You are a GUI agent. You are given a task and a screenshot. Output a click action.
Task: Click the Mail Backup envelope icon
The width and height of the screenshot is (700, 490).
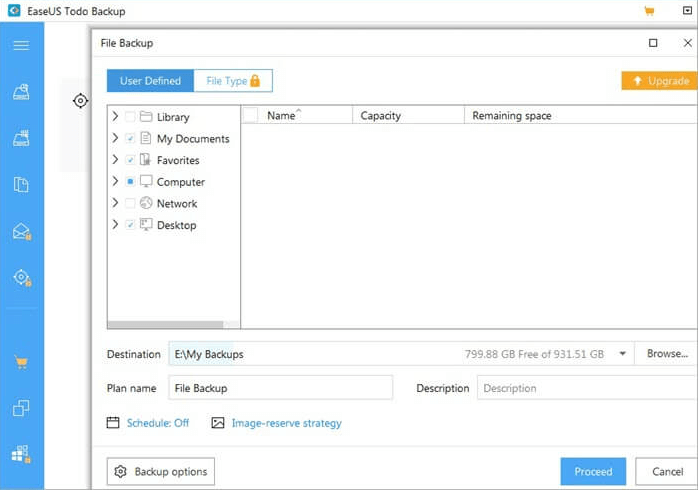click(x=21, y=231)
